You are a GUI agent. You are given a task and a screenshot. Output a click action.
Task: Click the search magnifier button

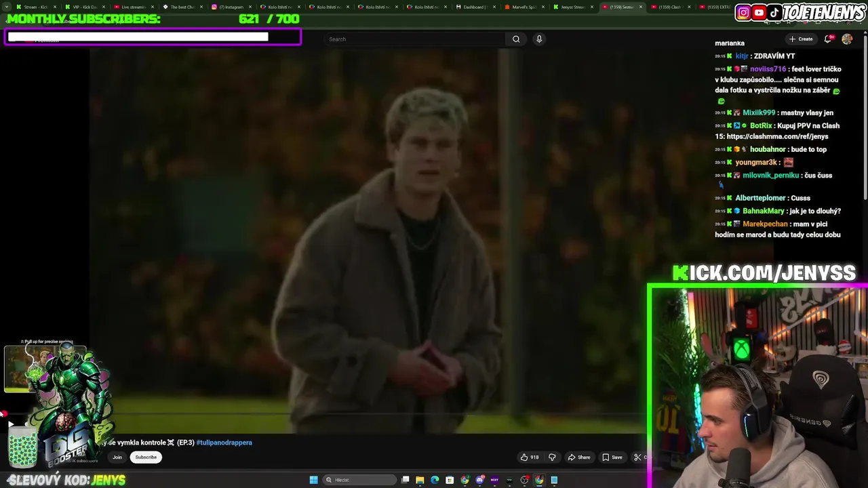coord(516,39)
